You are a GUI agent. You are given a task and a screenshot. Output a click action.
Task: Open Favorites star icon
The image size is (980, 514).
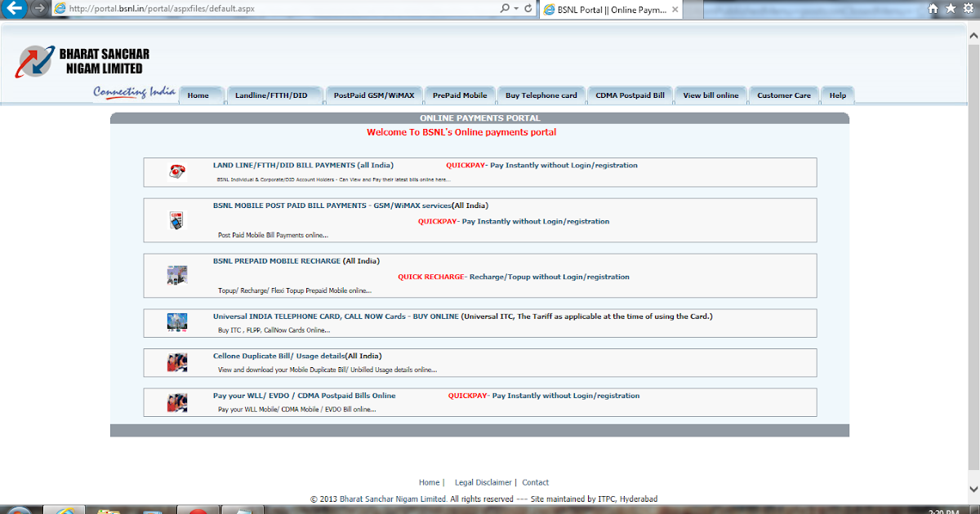pyautogui.click(x=950, y=8)
